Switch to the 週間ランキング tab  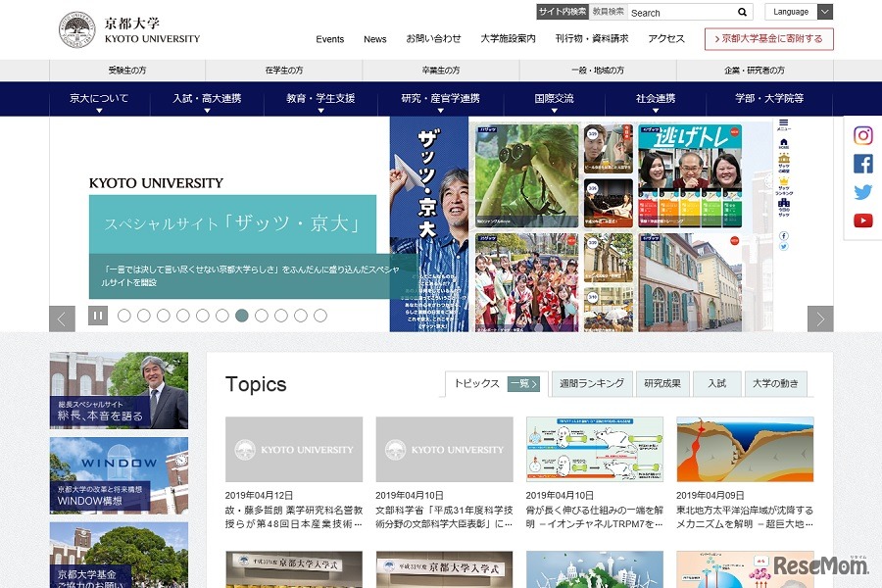(x=592, y=383)
